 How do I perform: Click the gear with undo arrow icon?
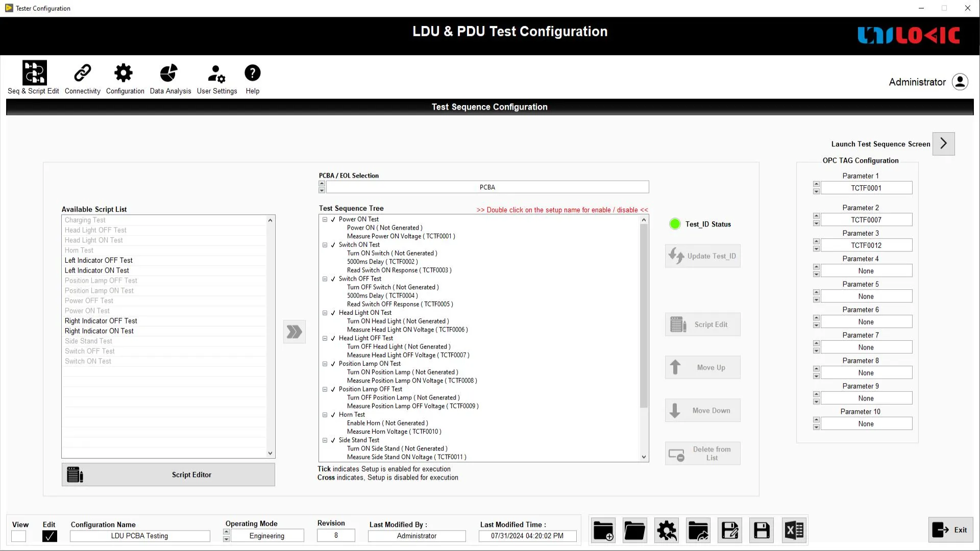point(667,531)
